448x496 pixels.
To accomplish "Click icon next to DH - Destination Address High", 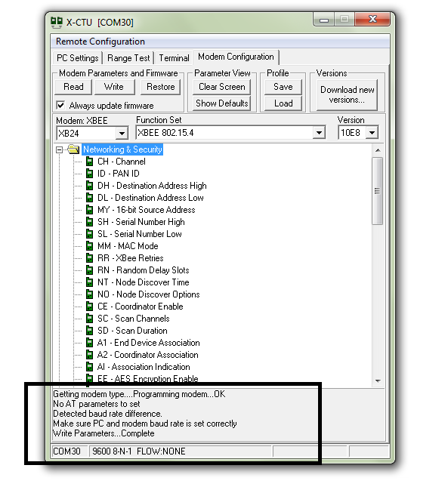I will point(90,186).
